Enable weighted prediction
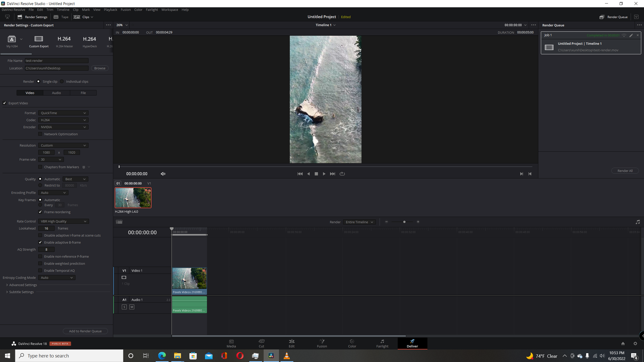This screenshot has width=644, height=362. tap(40, 263)
